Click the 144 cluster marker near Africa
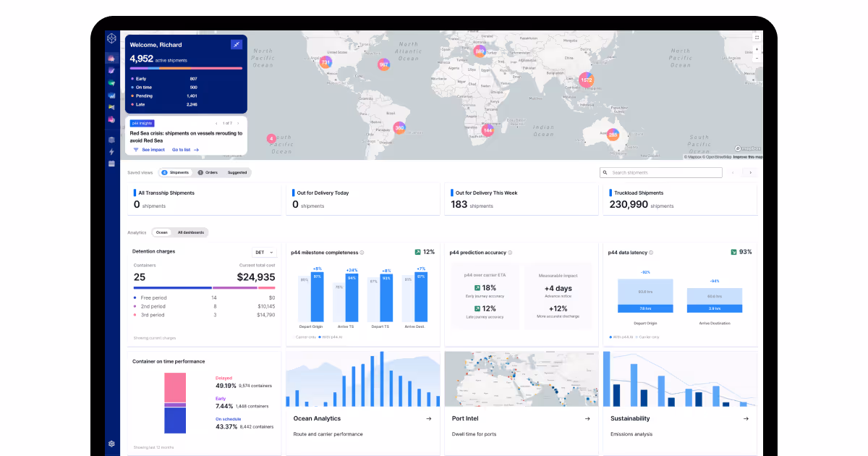This screenshot has width=868, height=456. click(x=488, y=130)
